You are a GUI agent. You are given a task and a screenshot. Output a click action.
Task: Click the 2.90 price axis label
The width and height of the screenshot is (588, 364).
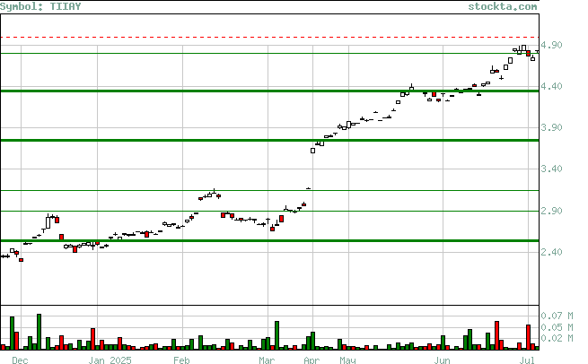pyautogui.click(x=551, y=211)
